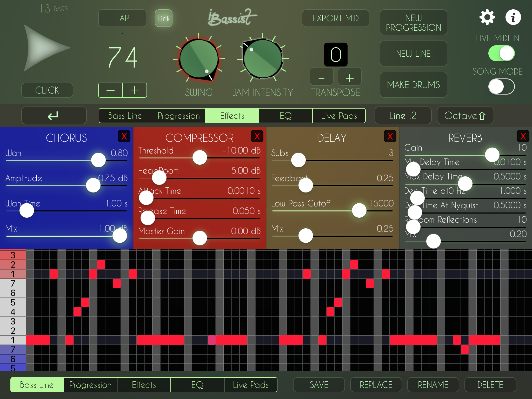Click the Jam Intensity knob
The image size is (532, 399).
(x=263, y=59)
